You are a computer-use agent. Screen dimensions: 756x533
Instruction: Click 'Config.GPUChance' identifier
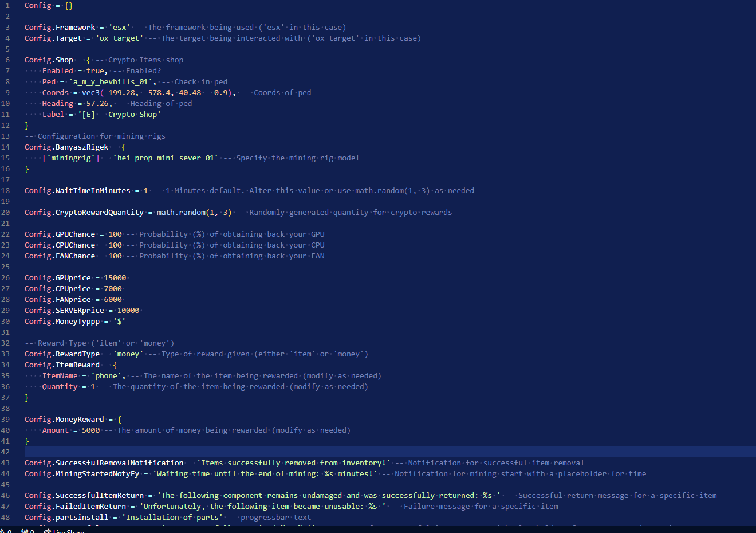[60, 234]
